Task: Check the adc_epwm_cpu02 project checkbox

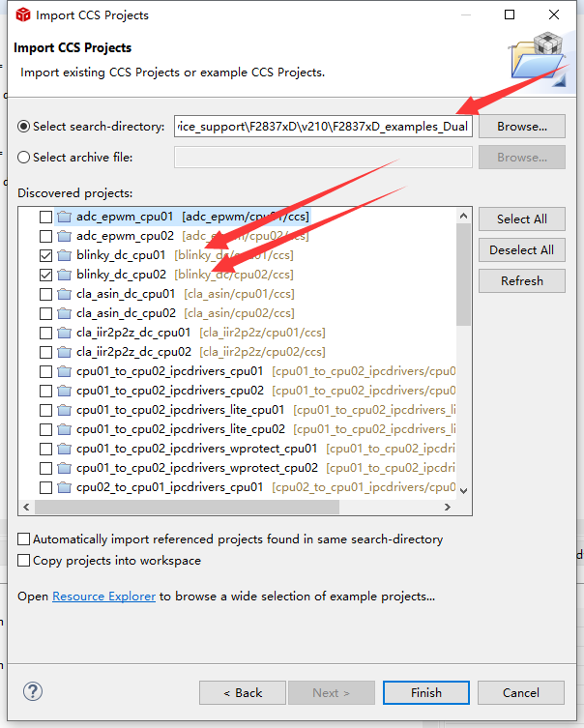Action: 45,236
